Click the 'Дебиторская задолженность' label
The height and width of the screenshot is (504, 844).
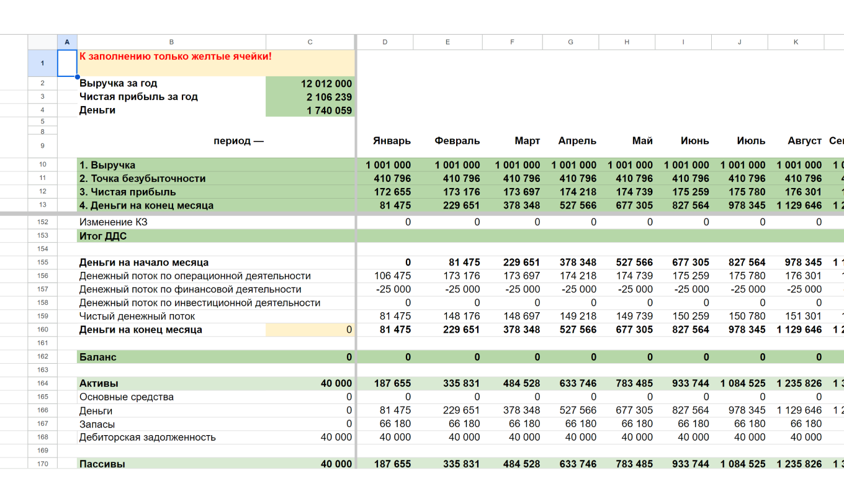(x=148, y=438)
